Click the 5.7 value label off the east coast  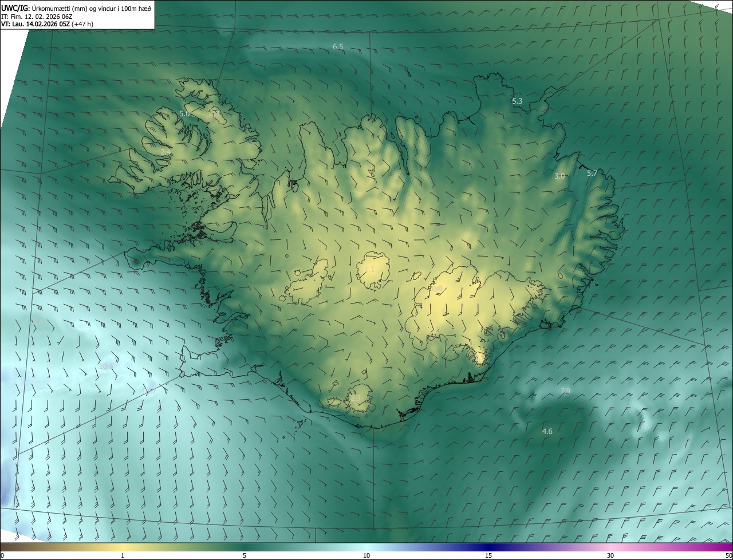(592, 173)
